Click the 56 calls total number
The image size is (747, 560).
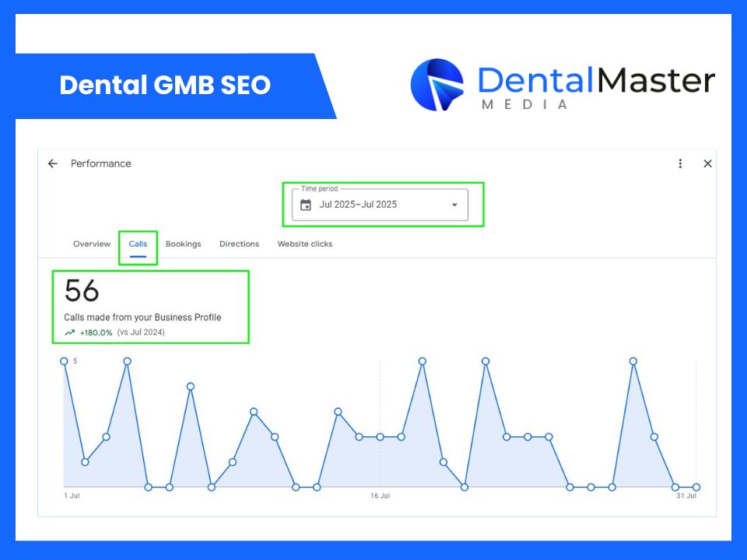(82, 290)
